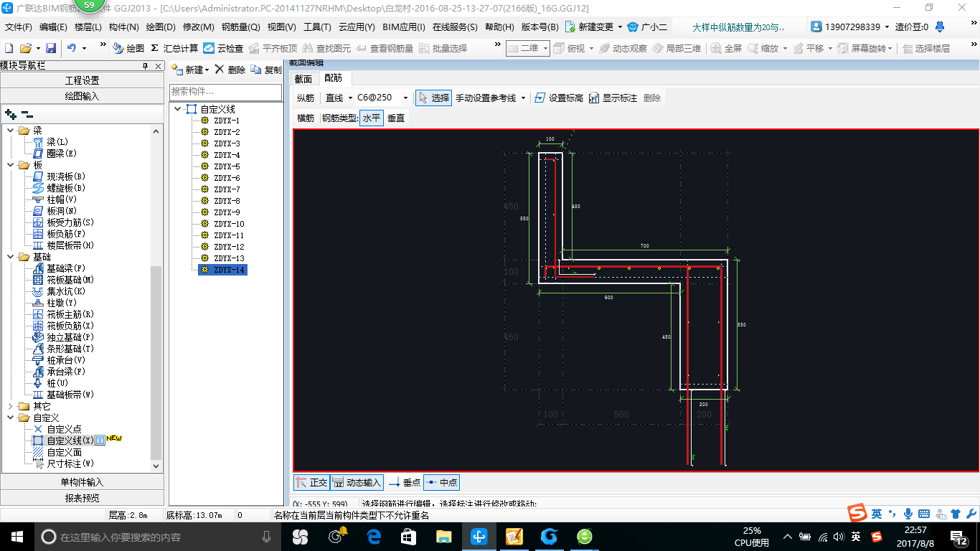Open 手动设置参考线 dropdown
This screenshot has width=980, height=551.
tap(523, 98)
